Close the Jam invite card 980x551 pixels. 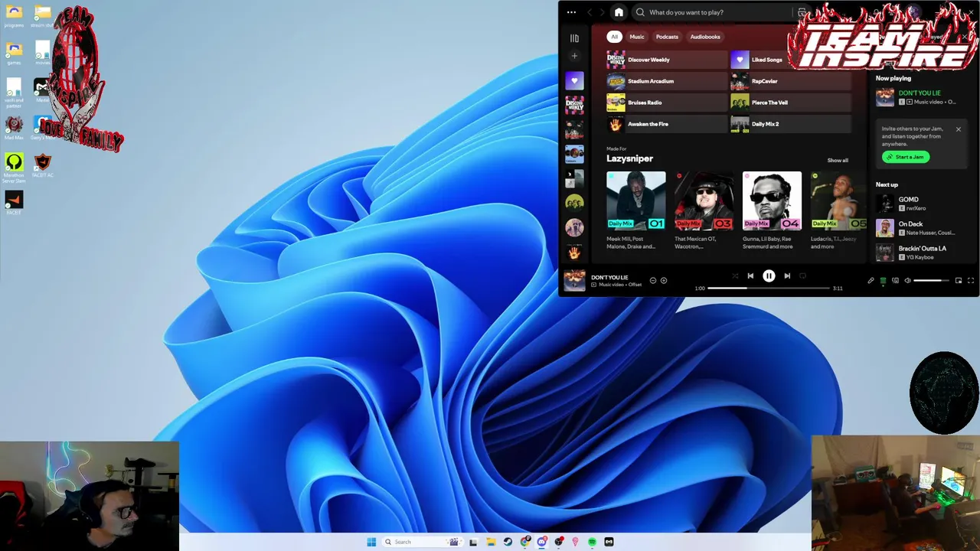(958, 129)
